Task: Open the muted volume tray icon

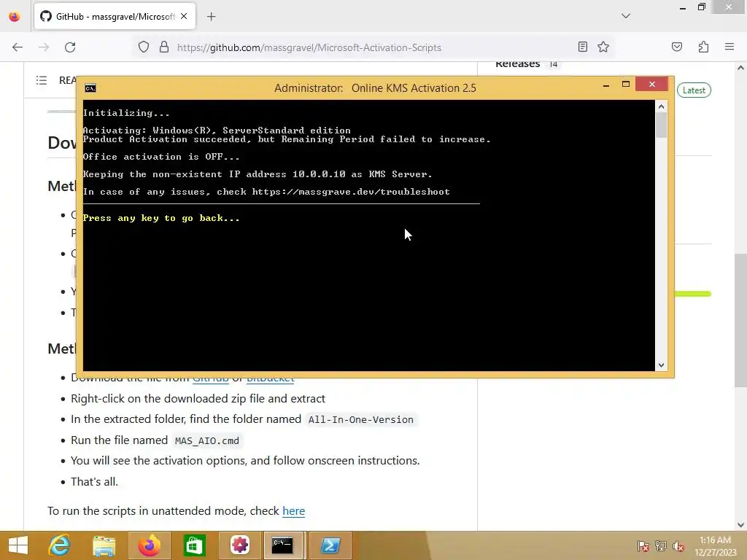Action: pos(678,545)
